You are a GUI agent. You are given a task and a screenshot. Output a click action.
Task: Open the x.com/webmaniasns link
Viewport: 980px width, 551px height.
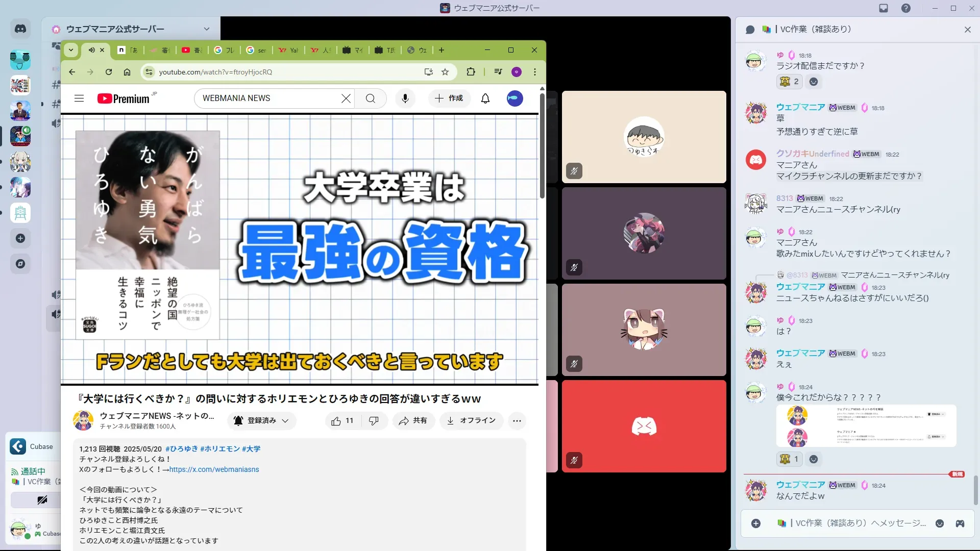214,469
